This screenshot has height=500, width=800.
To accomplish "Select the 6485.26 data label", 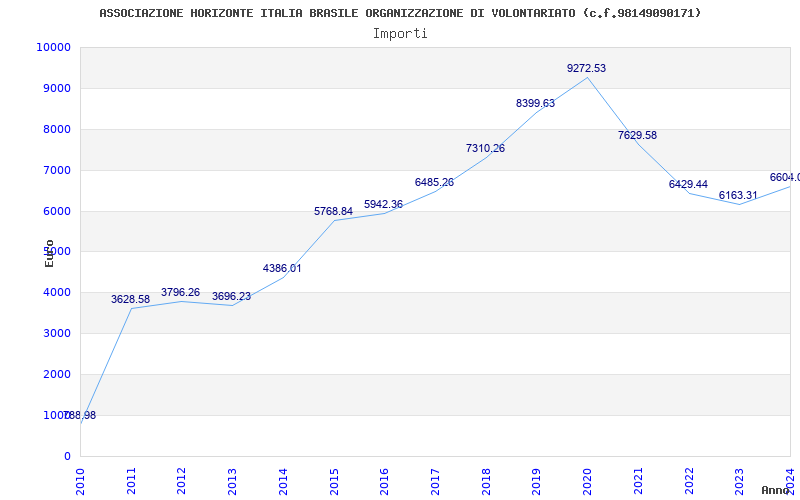I will point(434,183).
